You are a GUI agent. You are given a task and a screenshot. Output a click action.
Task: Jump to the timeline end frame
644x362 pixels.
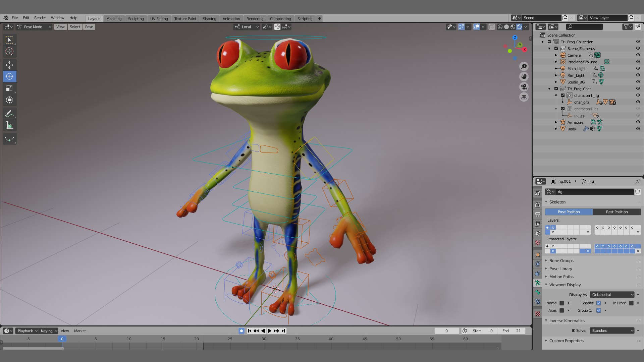point(283,331)
